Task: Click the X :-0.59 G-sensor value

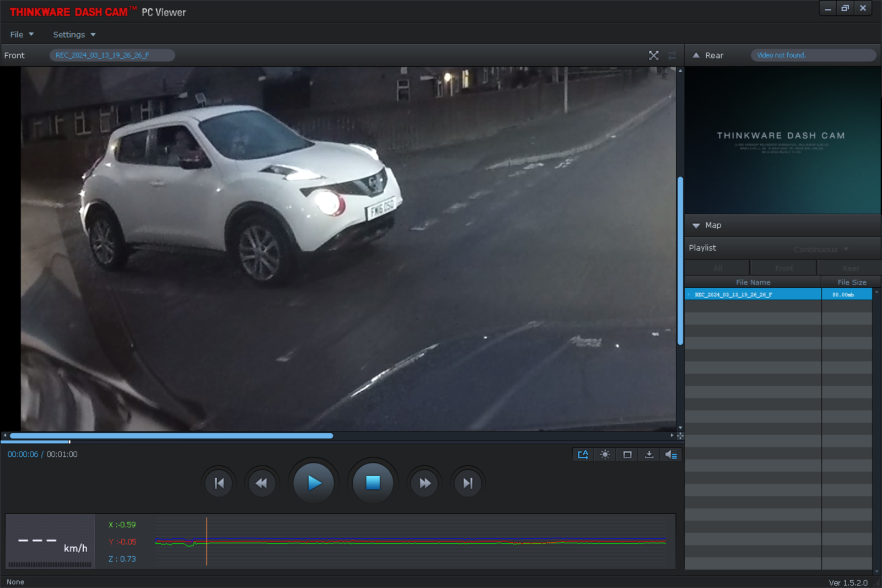Action: click(122, 525)
